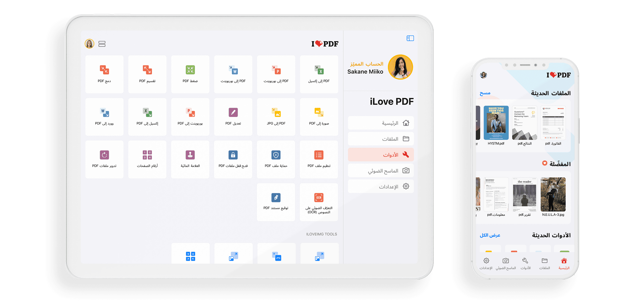This screenshot has width=644, height=307.
Task: Open Rotate PDF (تدوير ملفات PDF) tool
Action: (x=104, y=159)
